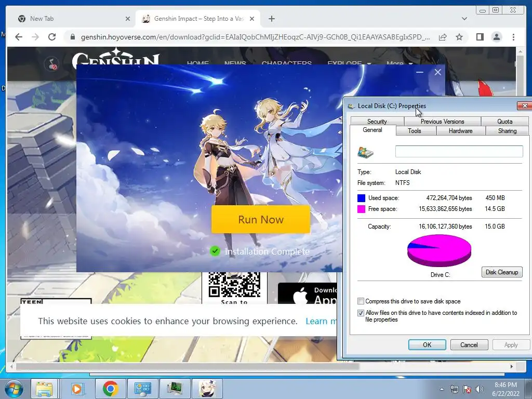The image size is (532, 399).
Task: Click the HOME menu on Genshin site
Action: click(x=198, y=63)
